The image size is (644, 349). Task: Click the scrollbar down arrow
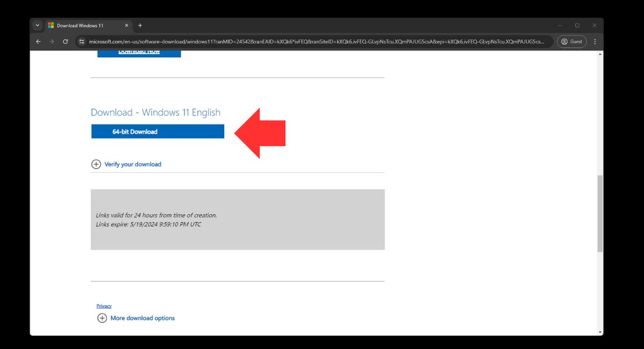(599, 332)
